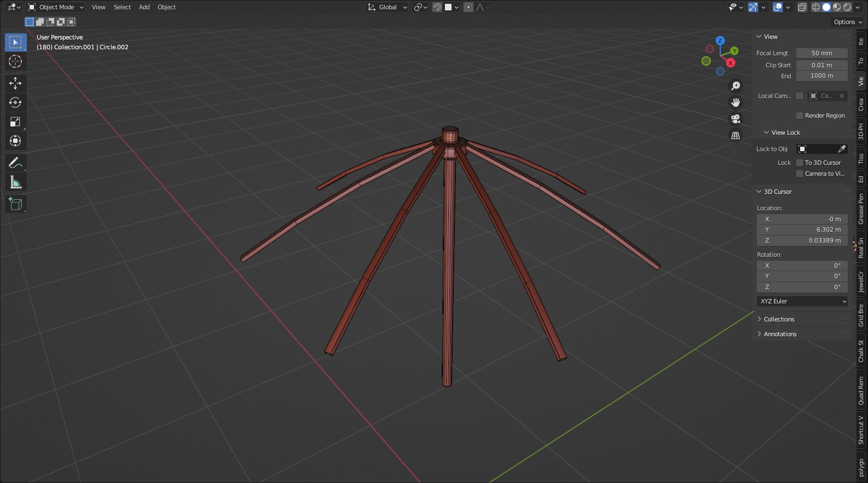Switch to the JewelCr sidebar tab
This screenshot has width=868, height=483.
[861, 281]
